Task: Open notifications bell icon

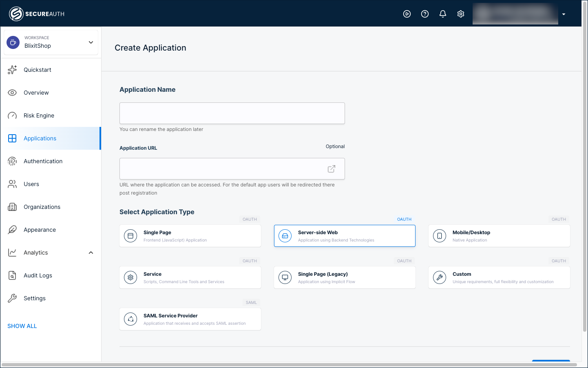Action: pos(443,14)
